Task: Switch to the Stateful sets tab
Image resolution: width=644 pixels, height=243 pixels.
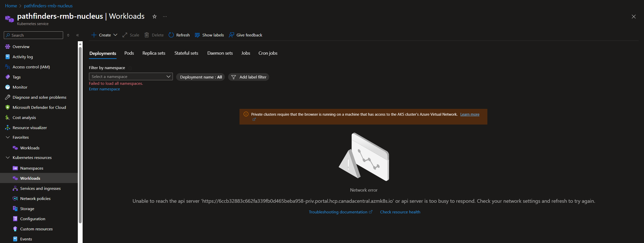Action: click(186, 53)
